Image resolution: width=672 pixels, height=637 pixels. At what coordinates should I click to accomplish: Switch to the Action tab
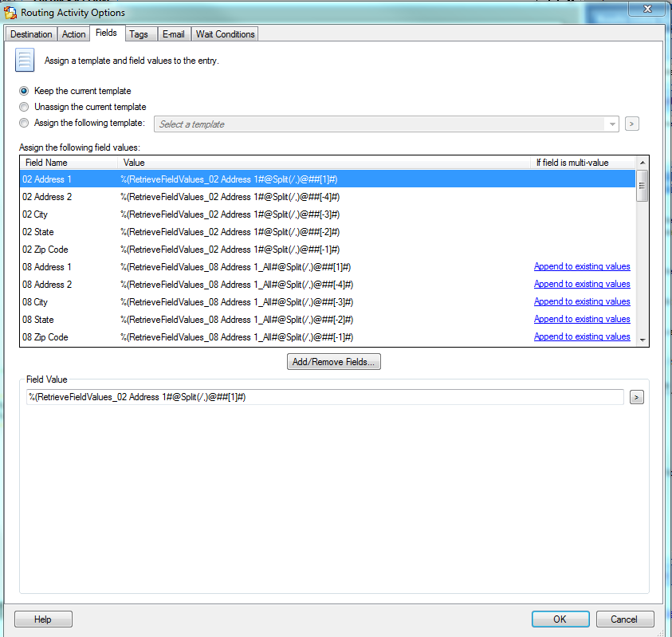point(73,34)
